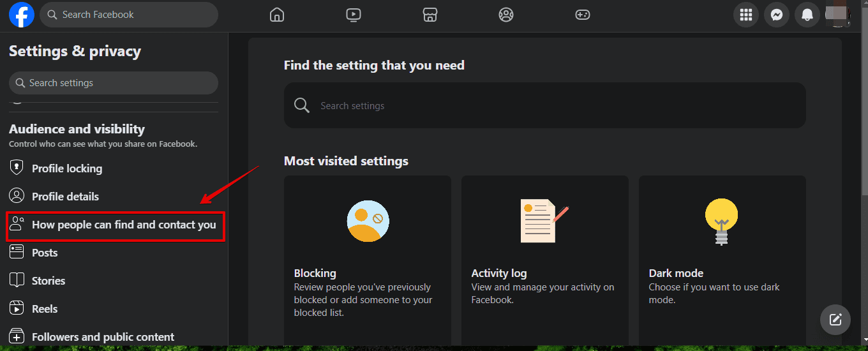Open the Marketplace icon

430,15
